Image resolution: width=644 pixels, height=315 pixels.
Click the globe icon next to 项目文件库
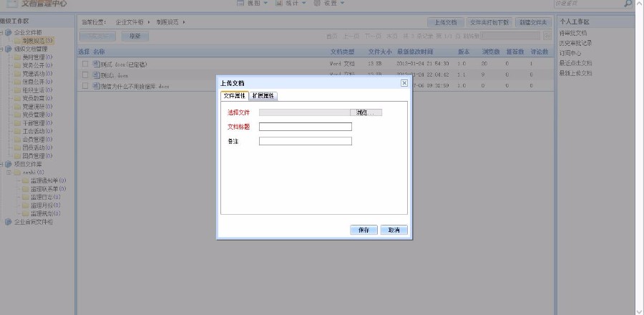pyautogui.click(x=9, y=164)
